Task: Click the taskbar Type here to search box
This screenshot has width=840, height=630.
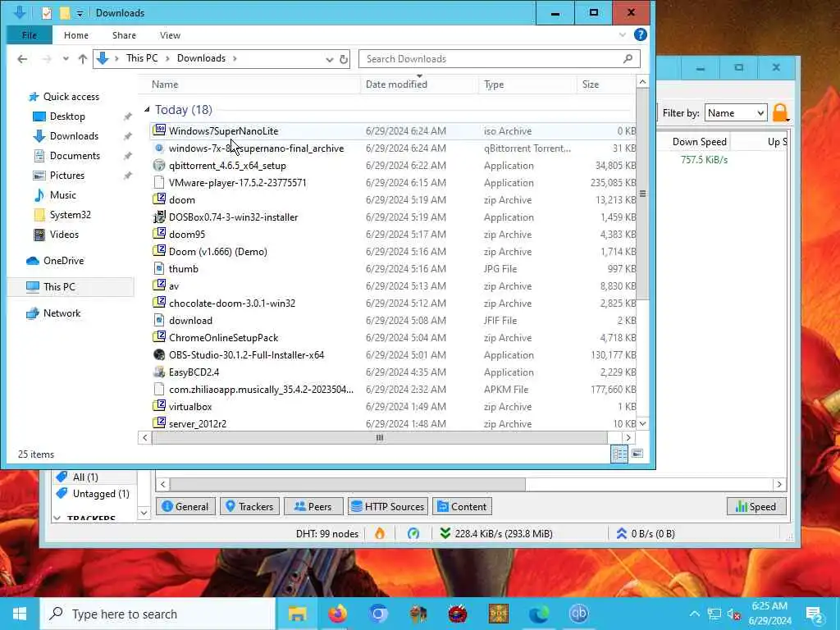Action: 158,614
